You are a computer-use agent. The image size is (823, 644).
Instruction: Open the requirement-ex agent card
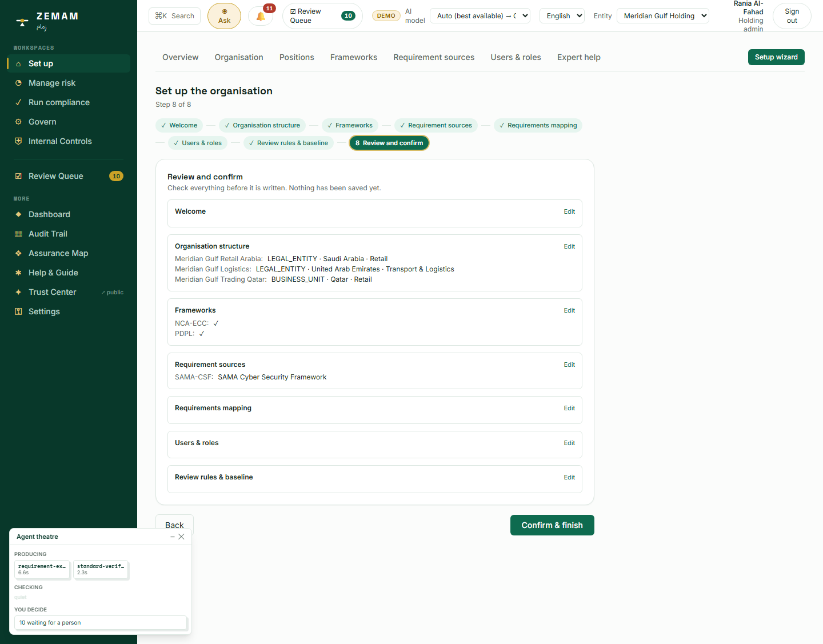(x=42, y=569)
